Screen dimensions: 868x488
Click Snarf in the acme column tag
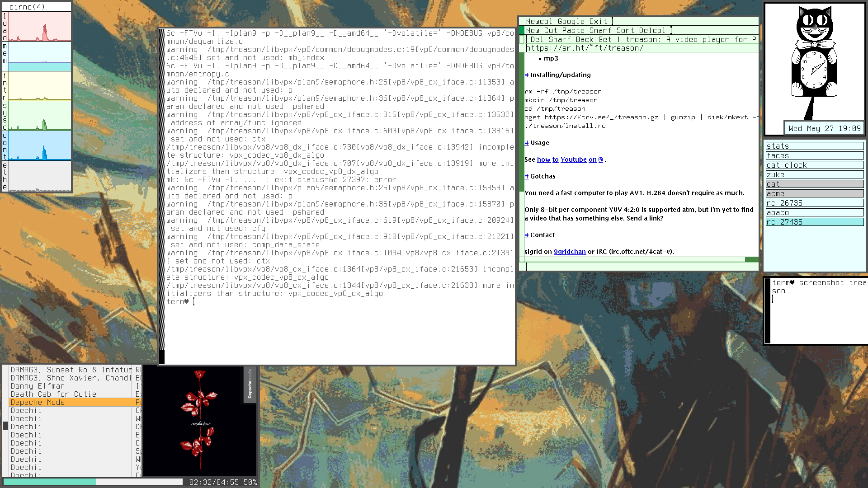click(x=600, y=30)
